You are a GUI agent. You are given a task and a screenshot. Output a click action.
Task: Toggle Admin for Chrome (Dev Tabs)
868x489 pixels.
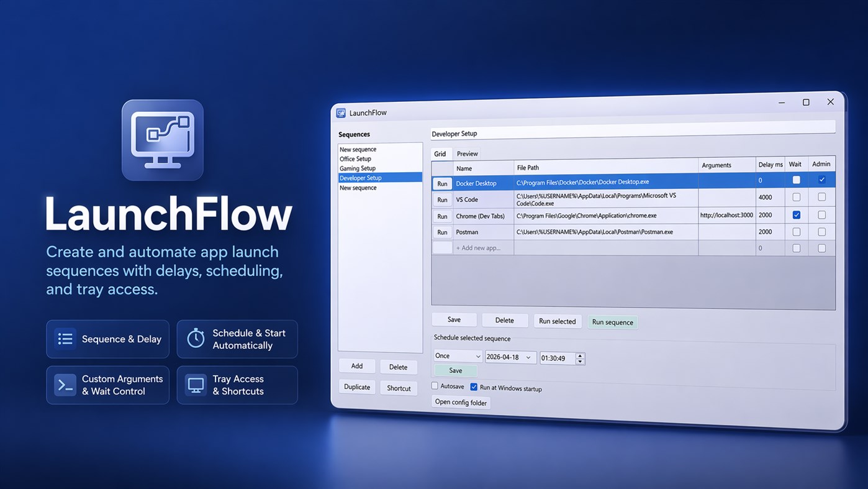point(821,215)
